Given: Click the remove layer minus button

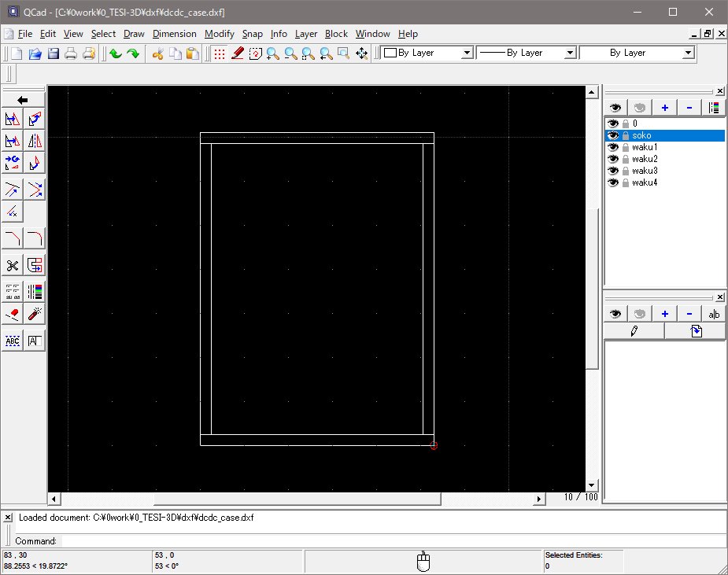Looking at the screenshot, I should click(689, 108).
